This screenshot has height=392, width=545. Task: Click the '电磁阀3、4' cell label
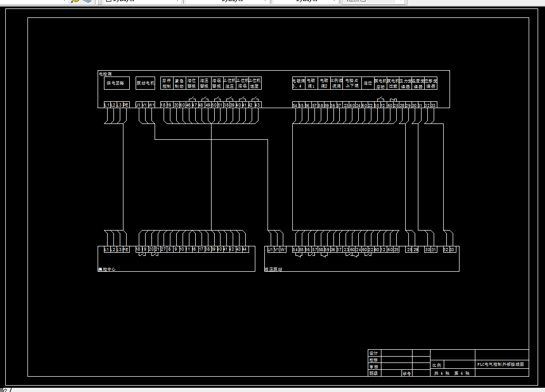click(299, 83)
